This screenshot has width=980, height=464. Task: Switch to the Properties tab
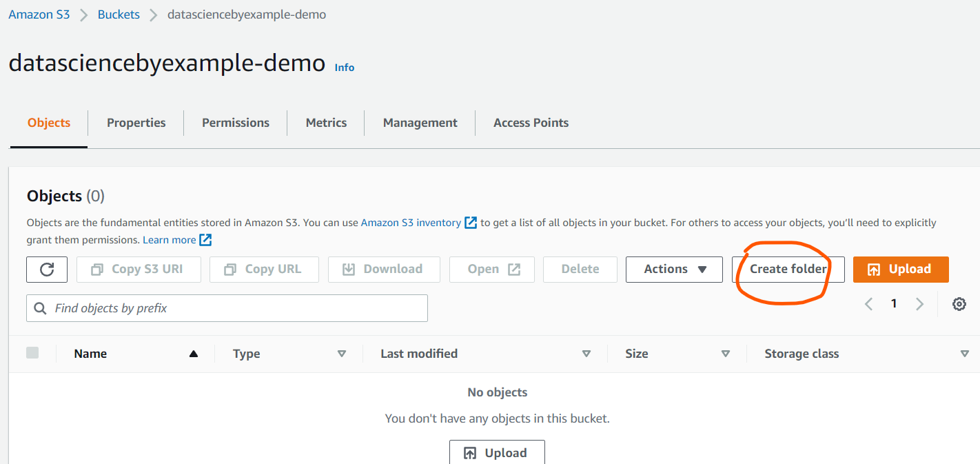coord(136,123)
